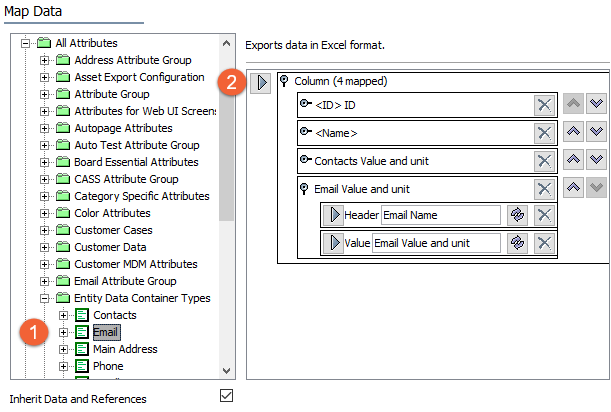This screenshot has width=611, height=412.
Task: Collapse the All Attributes root node
Action: (x=25, y=43)
